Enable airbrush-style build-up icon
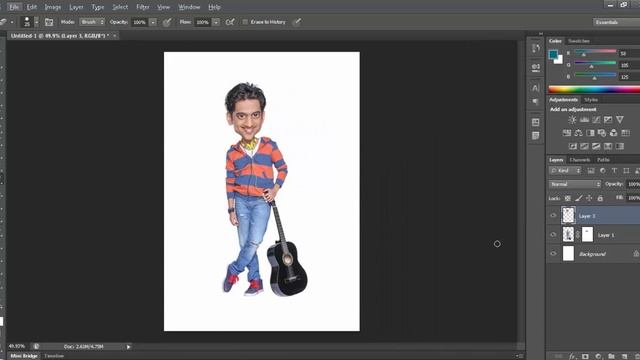The width and height of the screenshot is (640, 360). (x=230, y=22)
